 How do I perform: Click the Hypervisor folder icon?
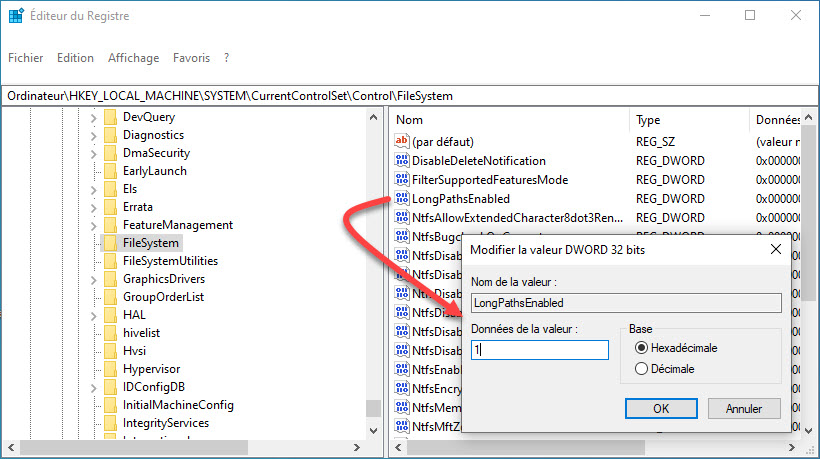point(110,369)
